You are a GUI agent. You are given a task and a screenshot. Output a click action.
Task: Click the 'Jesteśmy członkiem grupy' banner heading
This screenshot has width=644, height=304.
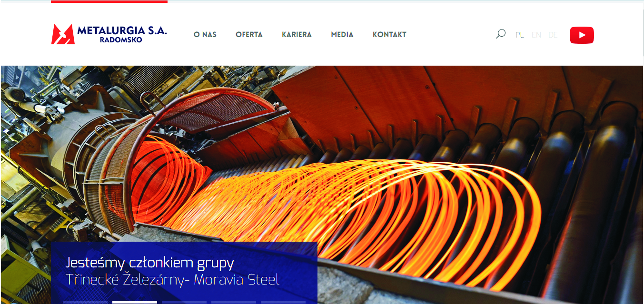click(x=149, y=263)
